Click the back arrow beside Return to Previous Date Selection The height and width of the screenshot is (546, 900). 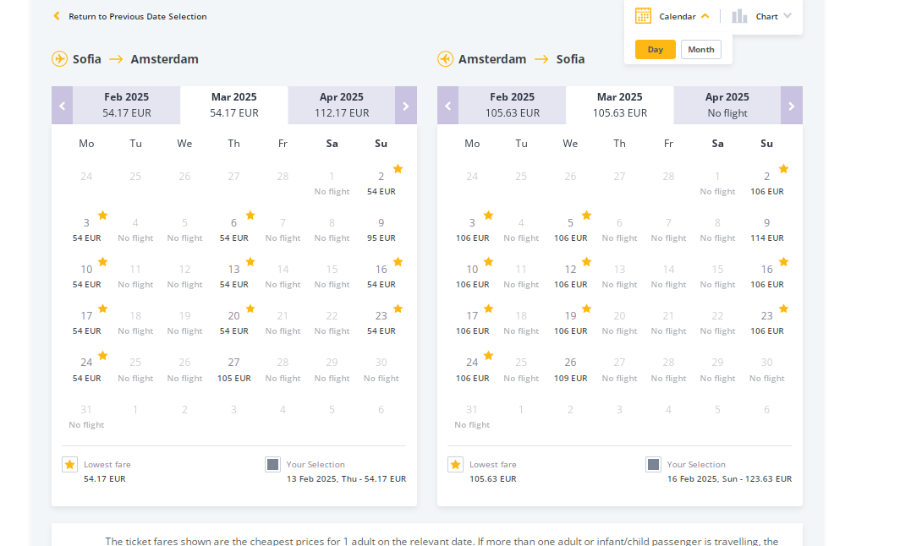point(56,16)
